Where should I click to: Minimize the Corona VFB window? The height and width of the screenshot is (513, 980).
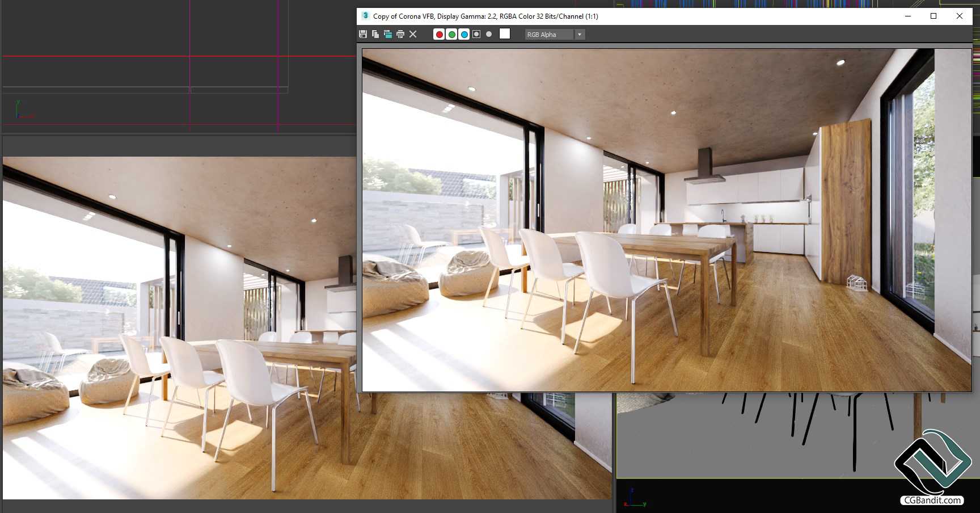pyautogui.click(x=908, y=16)
